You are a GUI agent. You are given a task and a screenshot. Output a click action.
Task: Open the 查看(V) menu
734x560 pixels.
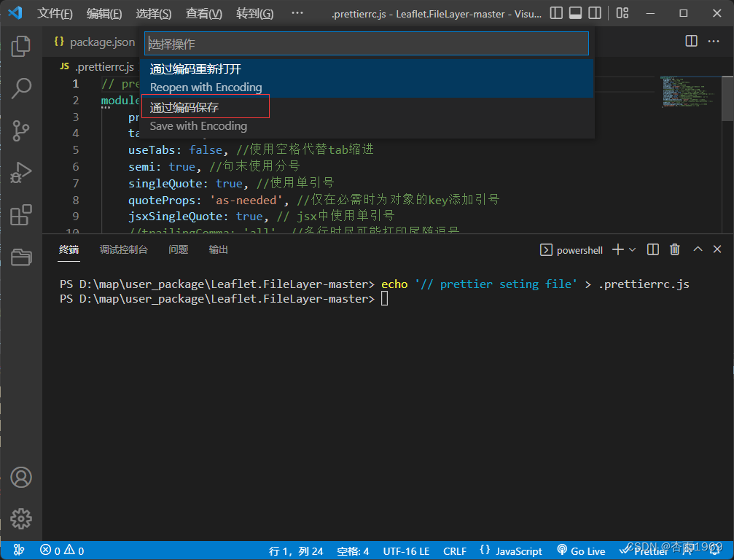pos(203,14)
